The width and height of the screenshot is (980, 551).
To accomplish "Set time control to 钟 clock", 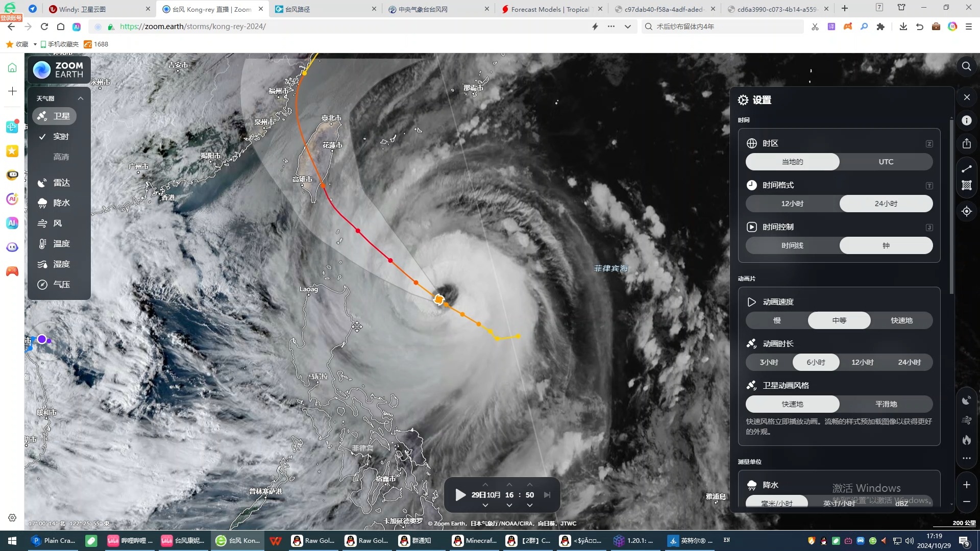I will point(886,245).
